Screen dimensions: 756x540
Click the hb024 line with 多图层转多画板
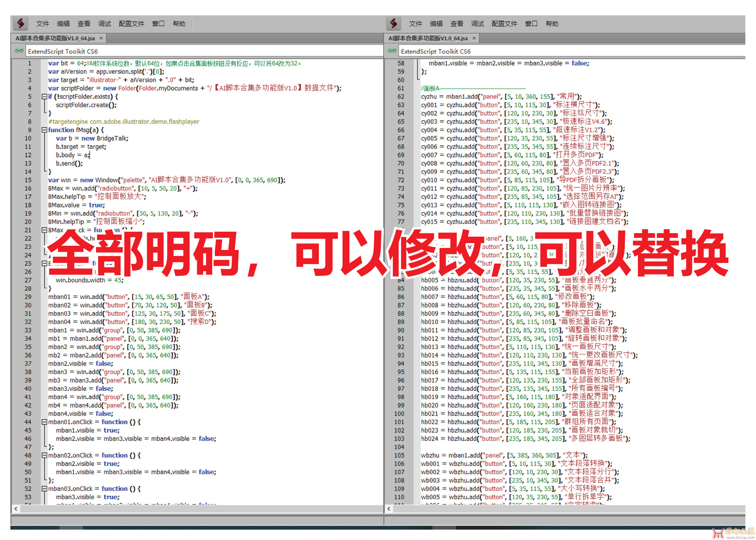[526, 439]
